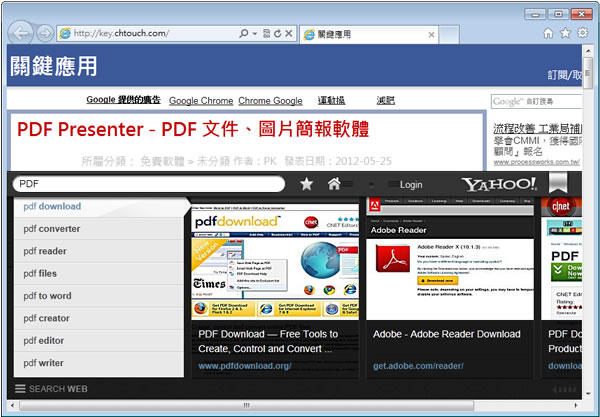Screen dimensions: 600x417
Task: Select the 'pdf editor' suggestion
Action: click(x=99, y=341)
